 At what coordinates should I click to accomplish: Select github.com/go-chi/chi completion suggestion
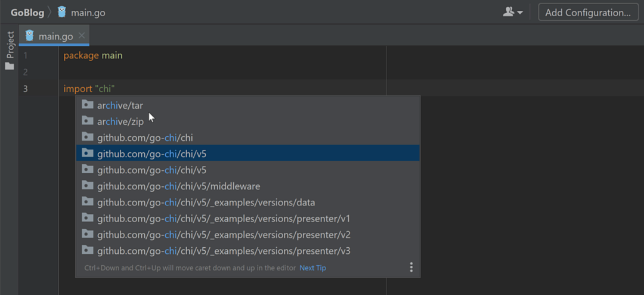pos(247,137)
